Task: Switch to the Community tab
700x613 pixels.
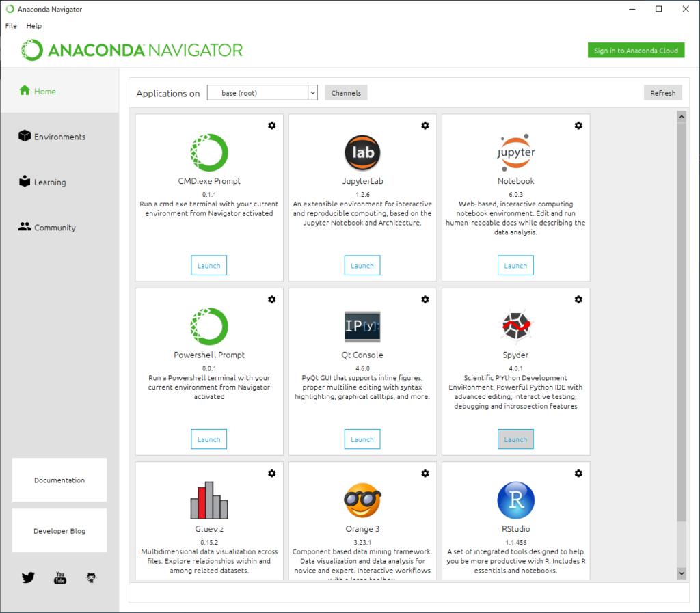Action: 60,228
